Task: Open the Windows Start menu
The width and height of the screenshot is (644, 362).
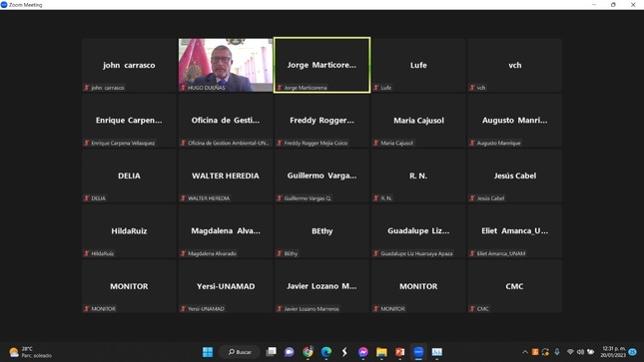Action: (208, 352)
